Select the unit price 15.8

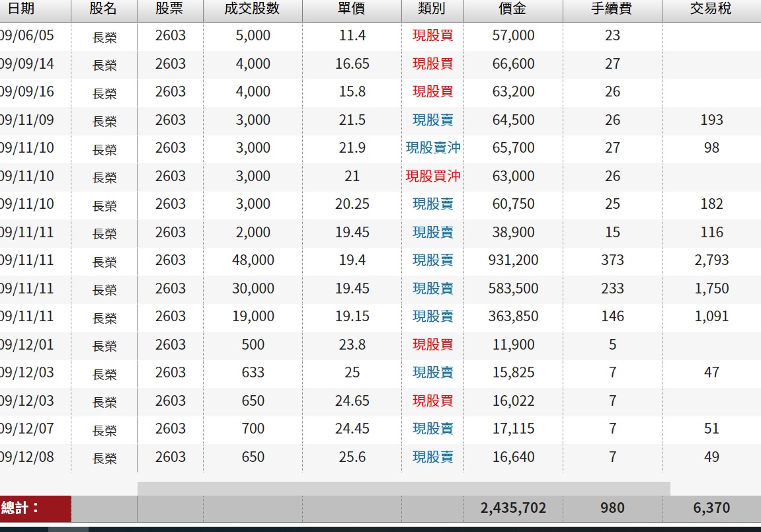coord(352,92)
